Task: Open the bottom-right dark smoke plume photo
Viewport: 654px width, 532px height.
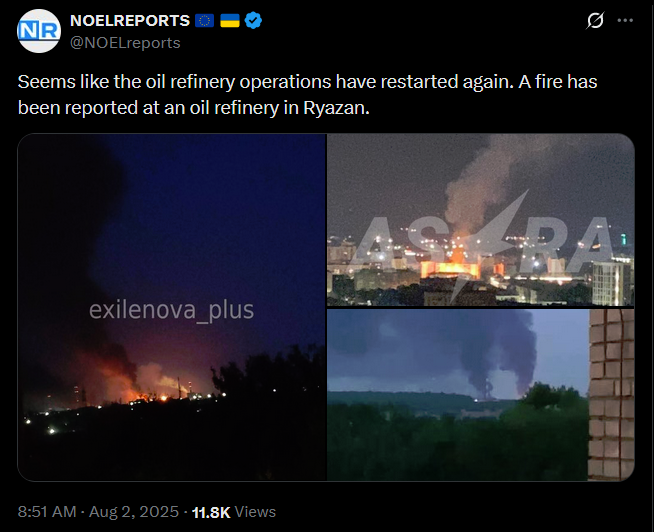Action: pos(480,395)
